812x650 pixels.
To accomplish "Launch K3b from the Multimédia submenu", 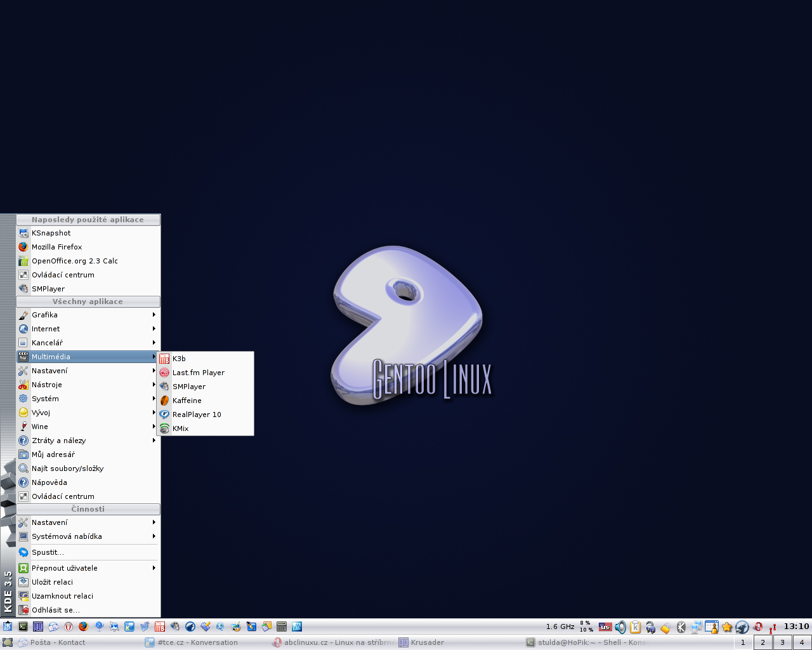I will point(179,359).
